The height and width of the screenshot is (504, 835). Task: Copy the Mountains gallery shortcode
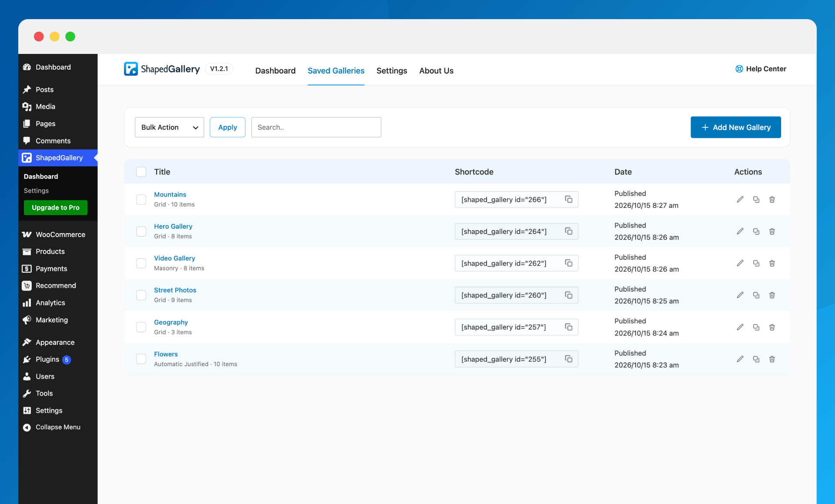(x=568, y=199)
